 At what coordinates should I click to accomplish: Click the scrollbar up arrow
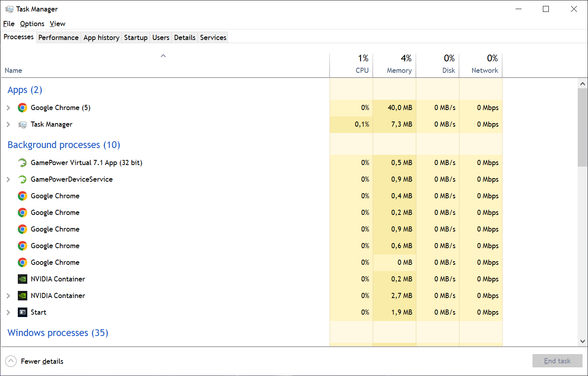[582, 84]
